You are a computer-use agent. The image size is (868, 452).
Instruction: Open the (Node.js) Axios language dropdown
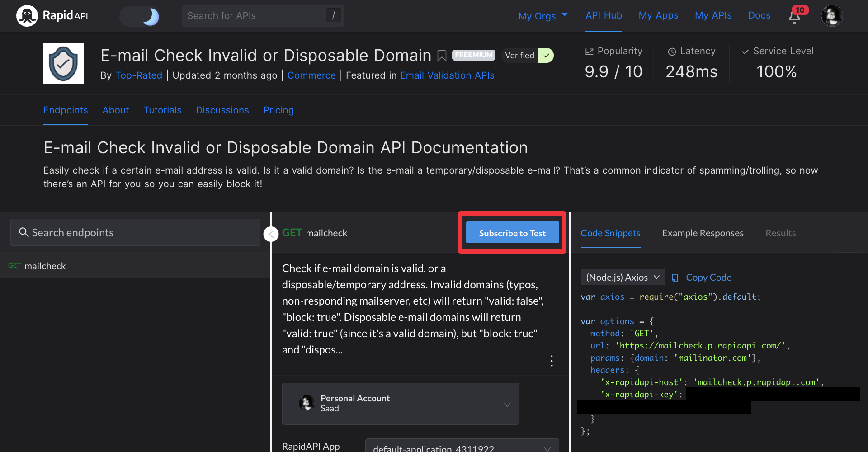tap(623, 277)
